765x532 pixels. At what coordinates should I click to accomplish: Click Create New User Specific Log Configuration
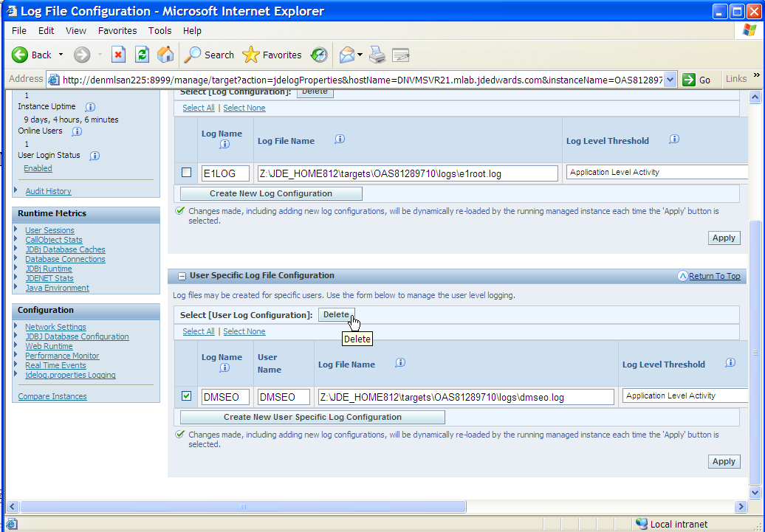click(x=312, y=417)
